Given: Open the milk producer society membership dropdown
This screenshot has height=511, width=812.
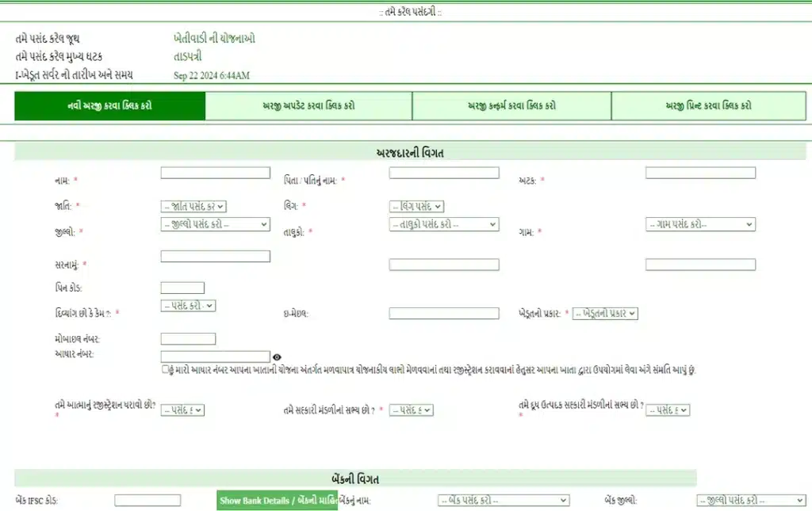Looking at the screenshot, I should coord(667,408).
